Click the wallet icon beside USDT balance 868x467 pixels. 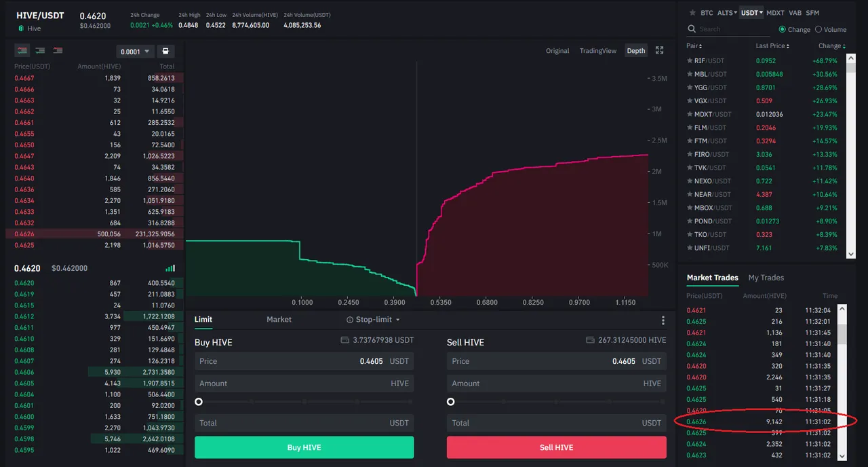tap(345, 340)
